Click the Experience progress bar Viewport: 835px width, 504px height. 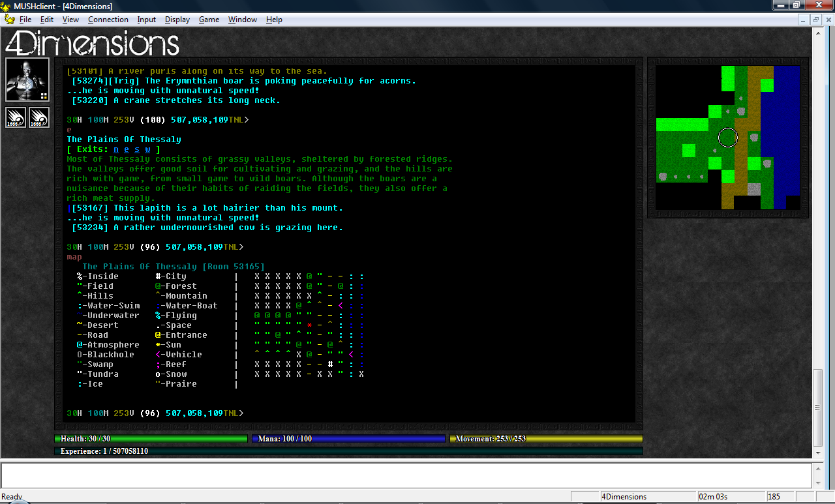click(x=348, y=451)
